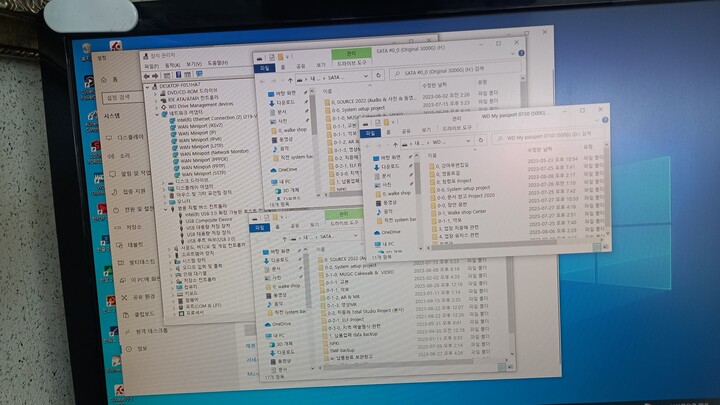The image size is (720, 405).
Task: Select 다운로드 in top SATA window sidebar
Action: pyautogui.click(x=281, y=102)
